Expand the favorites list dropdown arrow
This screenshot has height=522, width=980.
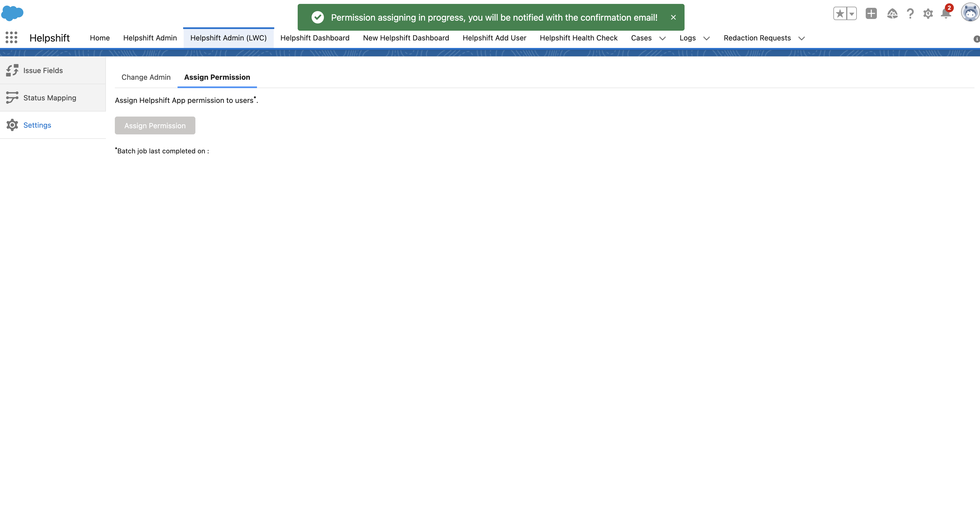[852, 14]
